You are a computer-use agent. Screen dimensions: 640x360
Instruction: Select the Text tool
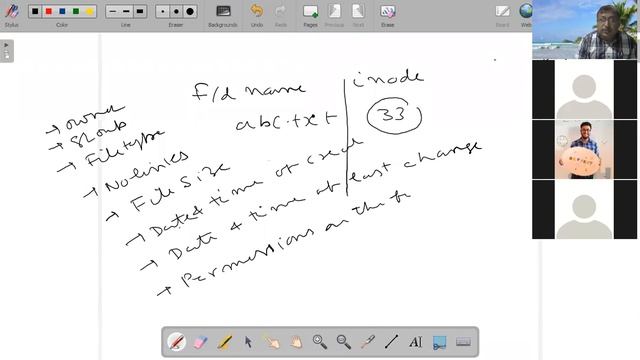tap(416, 342)
